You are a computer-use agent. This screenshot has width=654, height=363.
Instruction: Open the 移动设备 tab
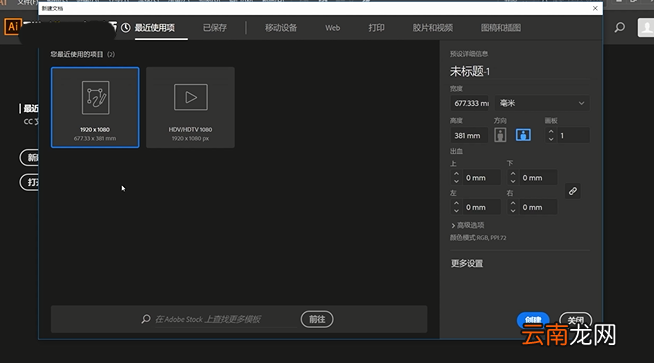click(281, 28)
